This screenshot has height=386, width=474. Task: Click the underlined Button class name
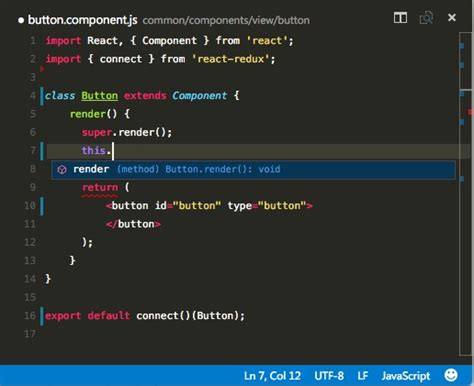point(99,96)
